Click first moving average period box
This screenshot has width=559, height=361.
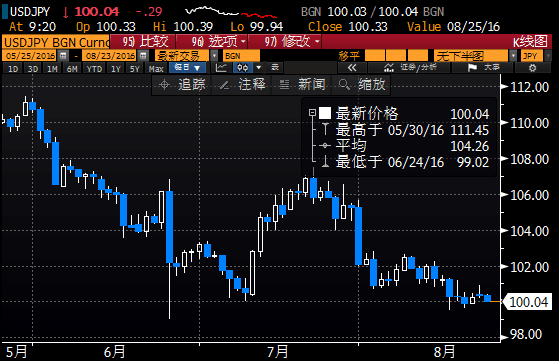pos(375,56)
